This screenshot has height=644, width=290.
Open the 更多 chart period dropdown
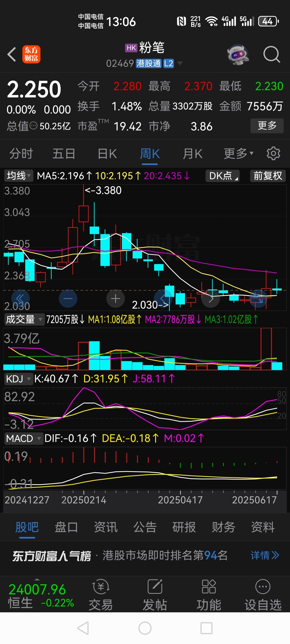tap(239, 154)
